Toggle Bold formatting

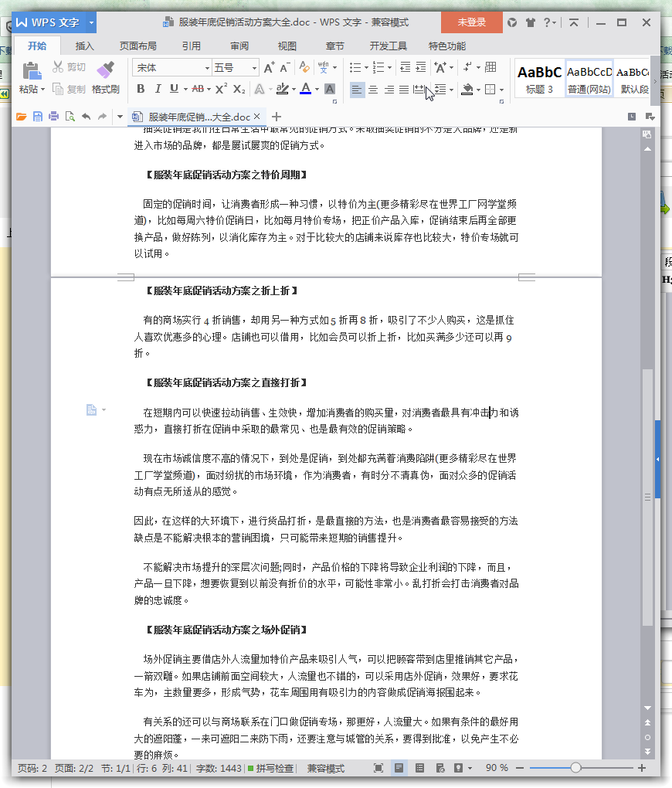pos(141,89)
